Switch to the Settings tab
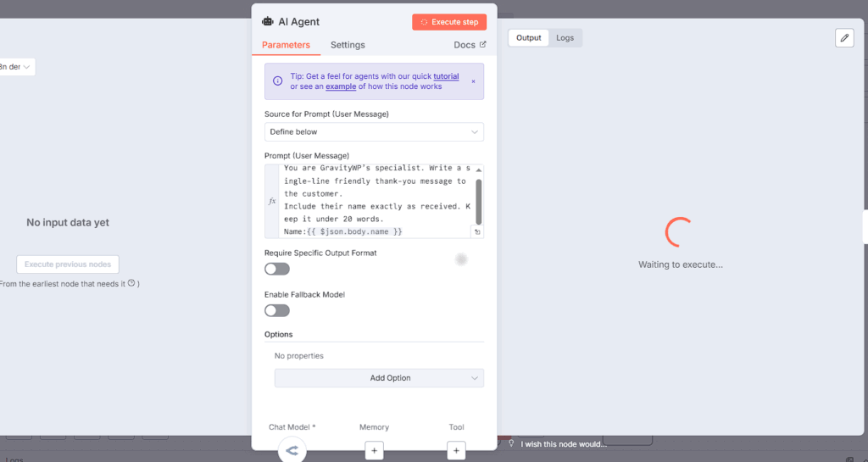 click(x=348, y=45)
